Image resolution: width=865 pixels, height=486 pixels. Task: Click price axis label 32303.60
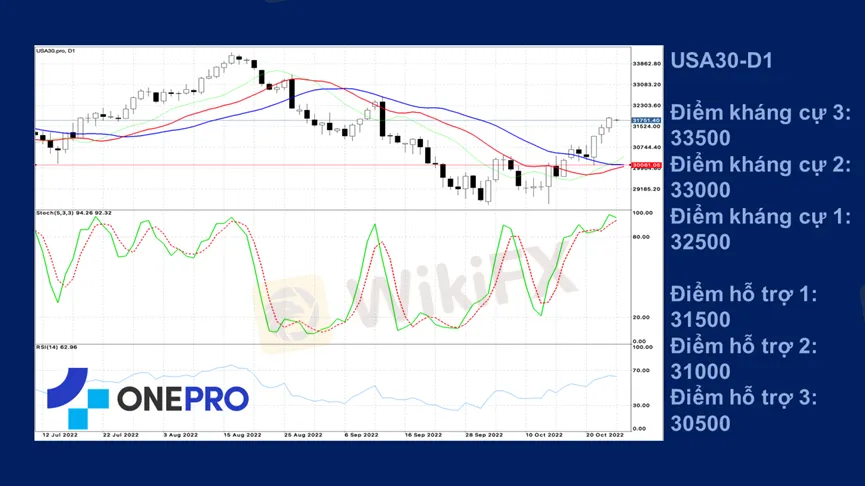[647, 105]
